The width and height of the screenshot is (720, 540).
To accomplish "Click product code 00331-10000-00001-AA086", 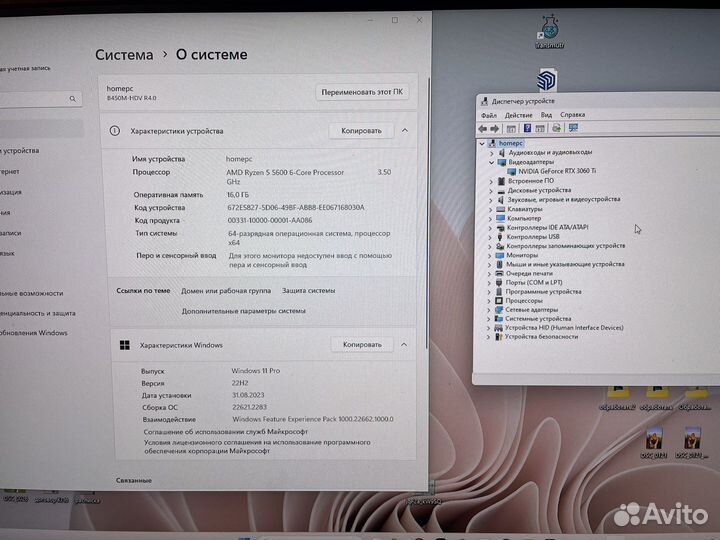I will point(270,220).
